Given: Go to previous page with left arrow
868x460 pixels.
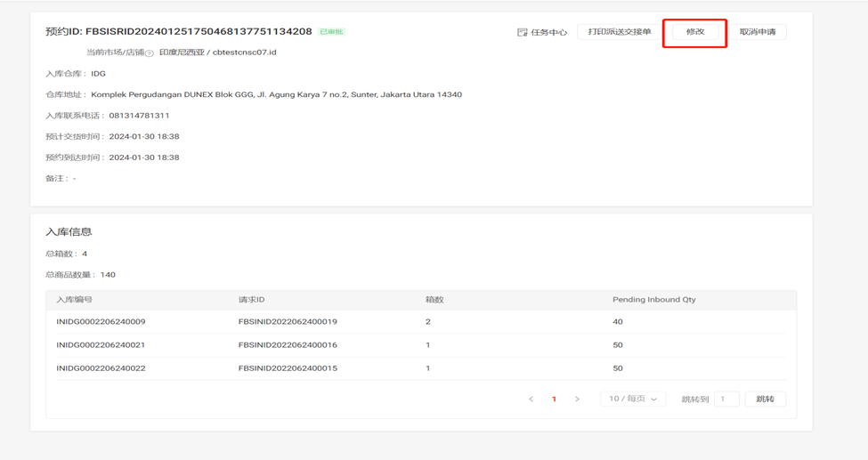Looking at the screenshot, I should pos(531,399).
